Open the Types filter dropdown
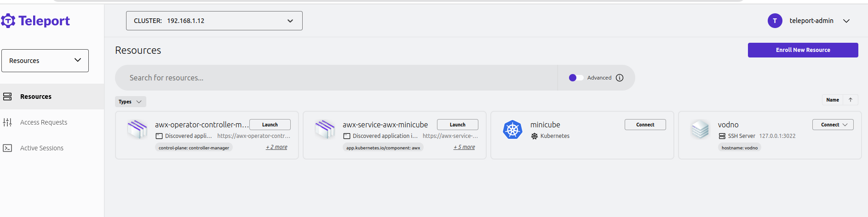 tap(131, 102)
